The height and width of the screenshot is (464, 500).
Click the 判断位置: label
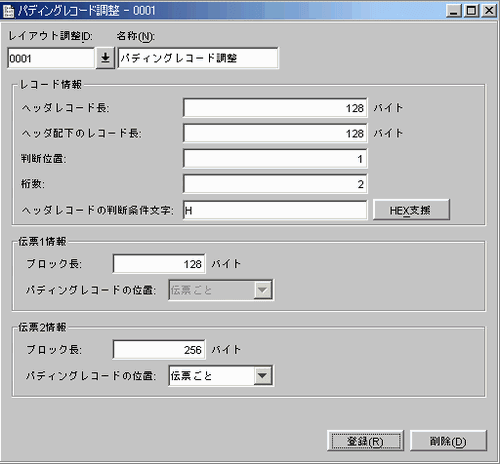[44, 159]
